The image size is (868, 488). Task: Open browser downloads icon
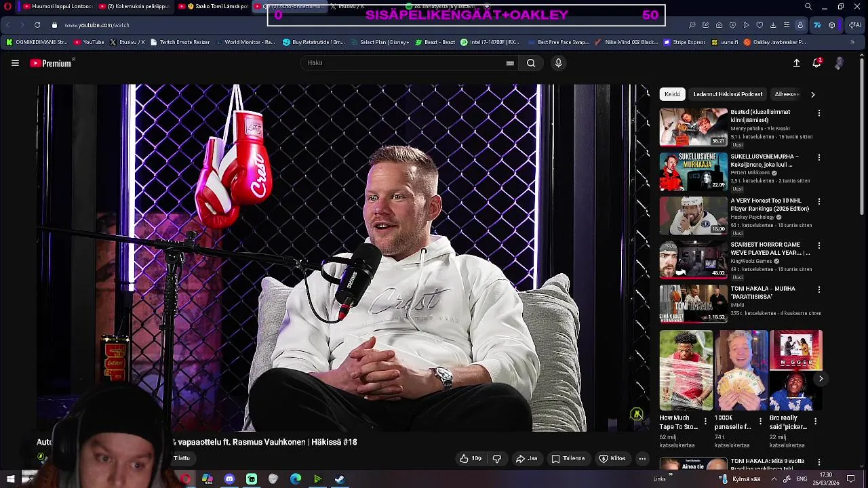click(773, 25)
